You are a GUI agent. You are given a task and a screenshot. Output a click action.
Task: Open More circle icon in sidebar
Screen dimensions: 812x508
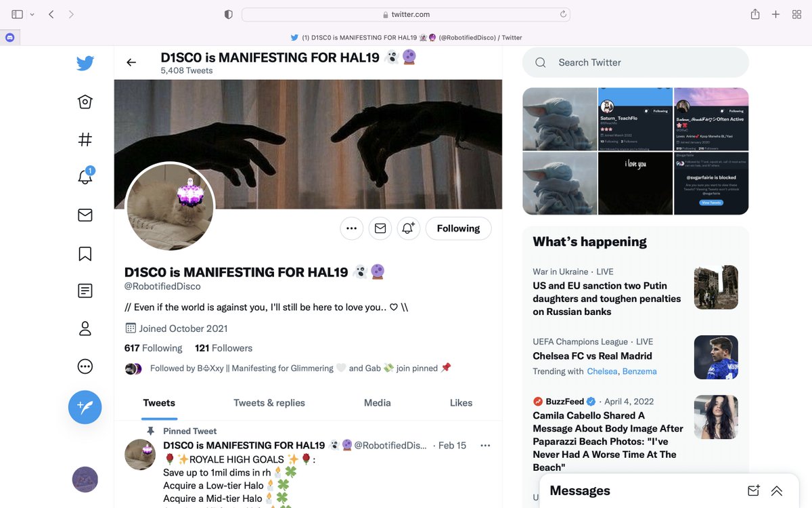coord(85,367)
